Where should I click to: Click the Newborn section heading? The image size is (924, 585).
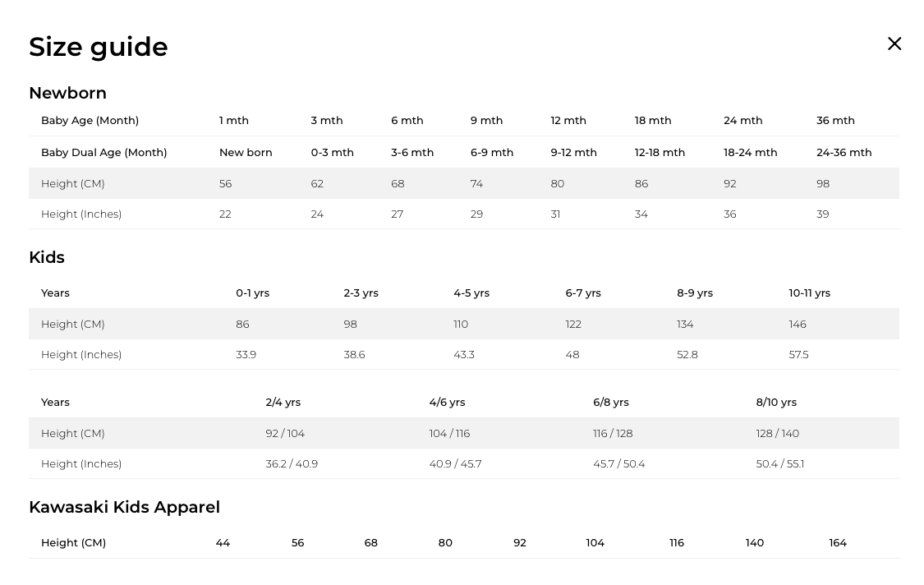click(67, 93)
